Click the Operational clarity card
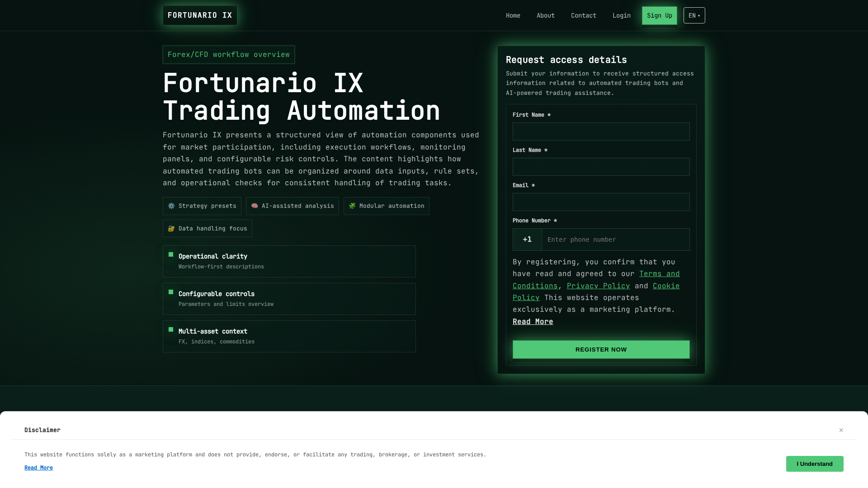The image size is (868, 488). [289, 262]
